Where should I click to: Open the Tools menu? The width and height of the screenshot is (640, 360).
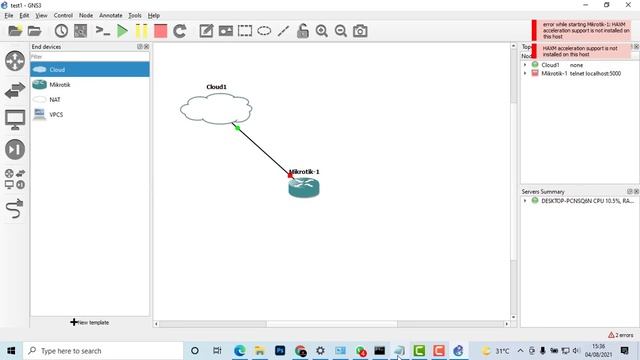tap(135, 16)
